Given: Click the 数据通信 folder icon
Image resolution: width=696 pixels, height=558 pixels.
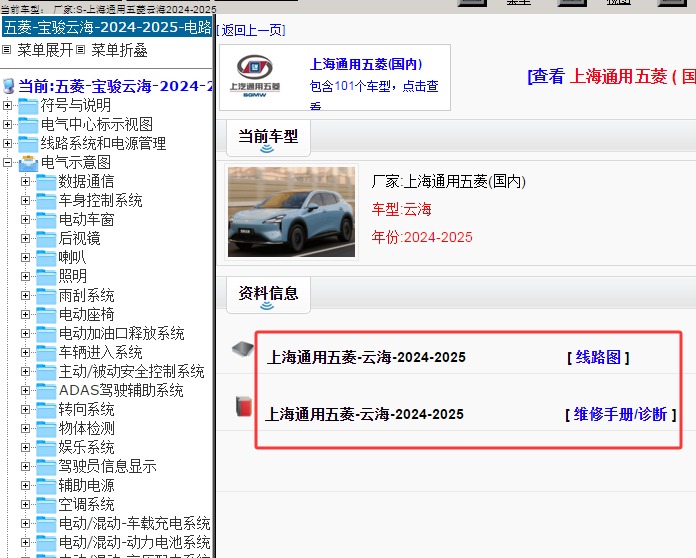Looking at the screenshot, I should 46,182.
